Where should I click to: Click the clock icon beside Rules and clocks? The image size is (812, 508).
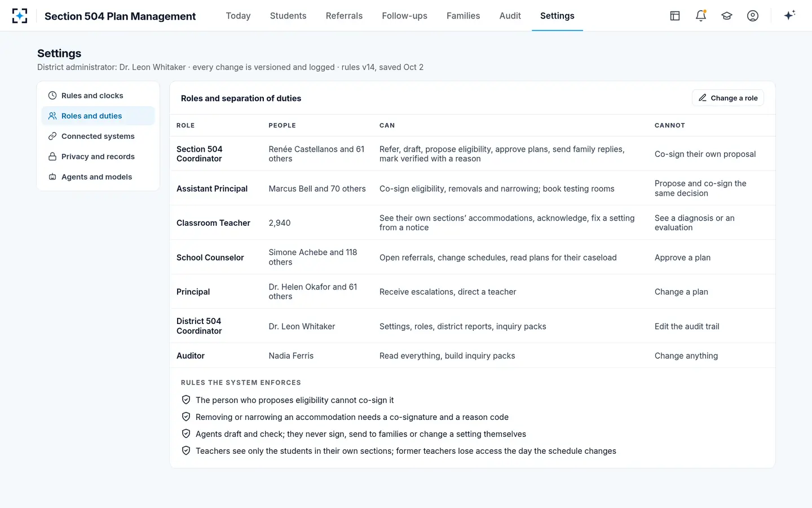pyautogui.click(x=52, y=95)
